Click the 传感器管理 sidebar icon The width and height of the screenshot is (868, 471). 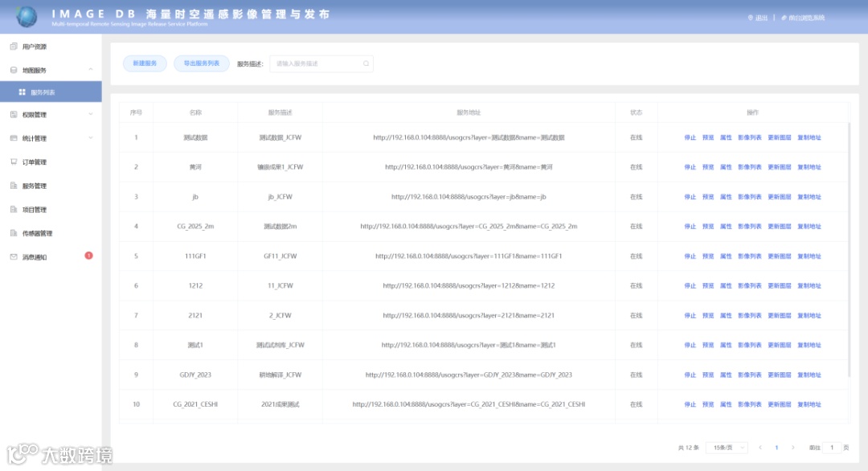point(14,233)
